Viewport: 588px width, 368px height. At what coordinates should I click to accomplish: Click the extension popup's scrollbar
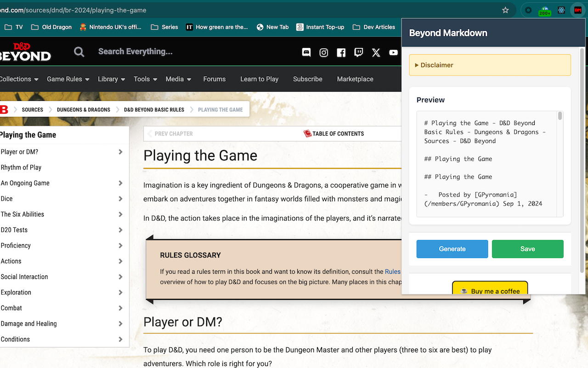(x=582, y=161)
